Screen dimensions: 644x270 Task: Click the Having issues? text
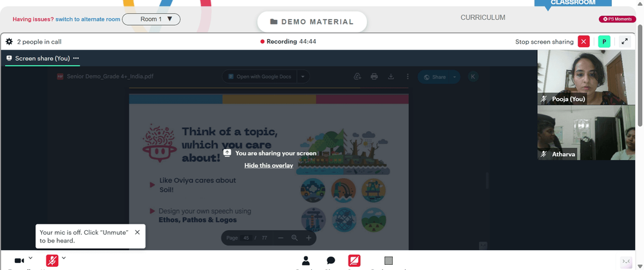click(33, 19)
